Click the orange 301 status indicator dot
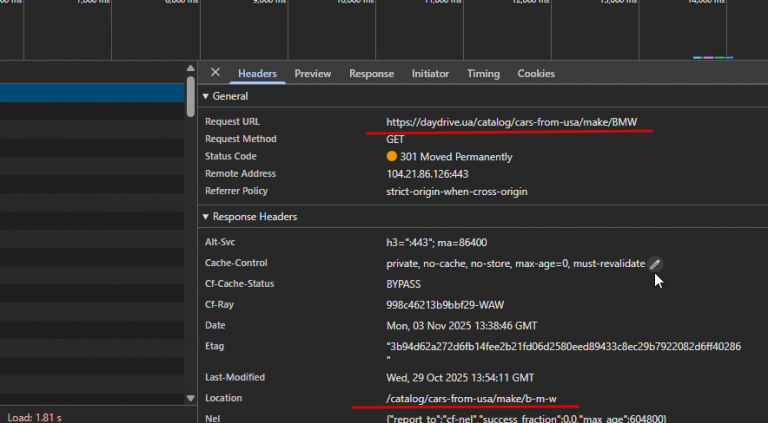This screenshot has height=423, width=768. [391, 156]
